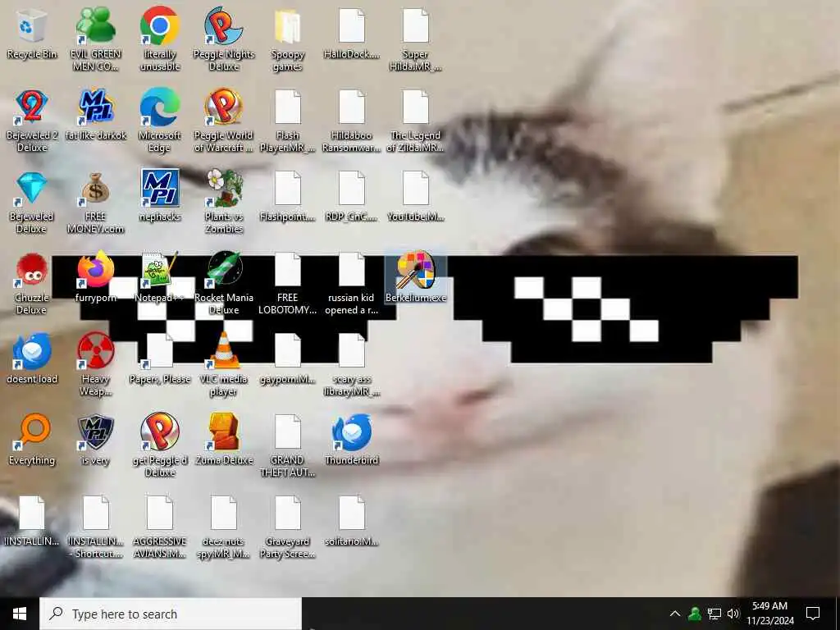840x630 pixels.
Task: Select the Graveyard Party Scree... file
Action: click(x=288, y=527)
